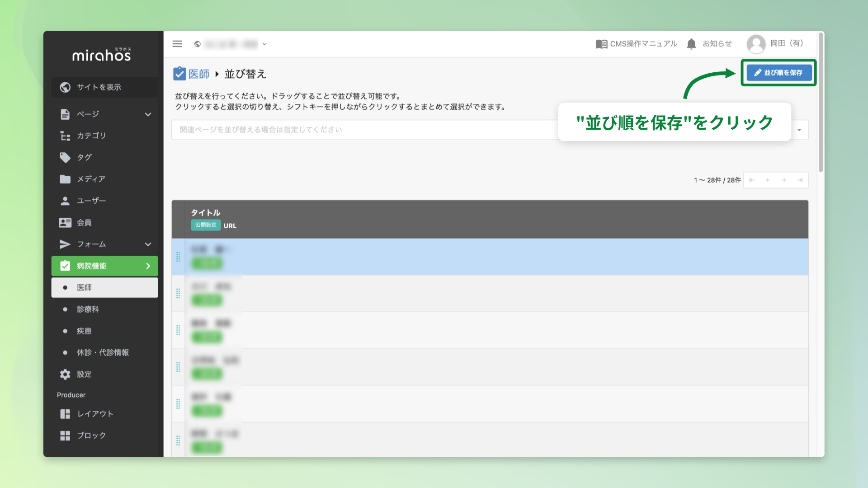Go to first page of results

pyautogui.click(x=752, y=180)
